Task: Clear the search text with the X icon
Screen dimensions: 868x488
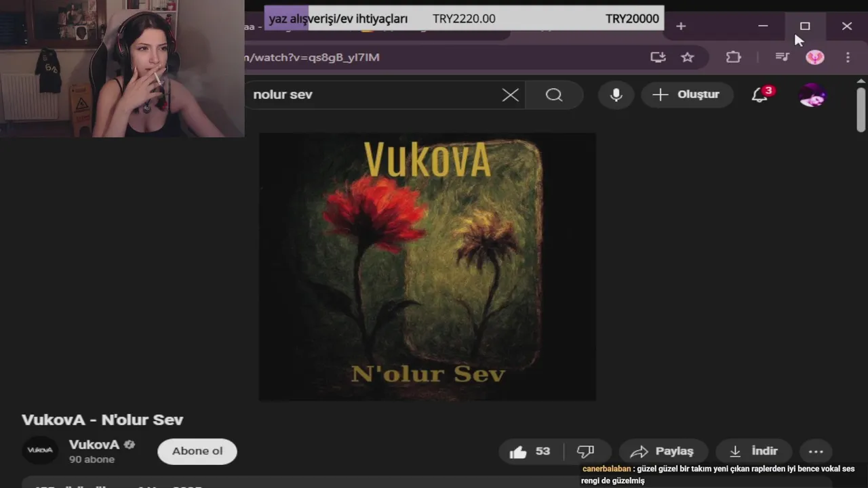Action: pyautogui.click(x=510, y=95)
